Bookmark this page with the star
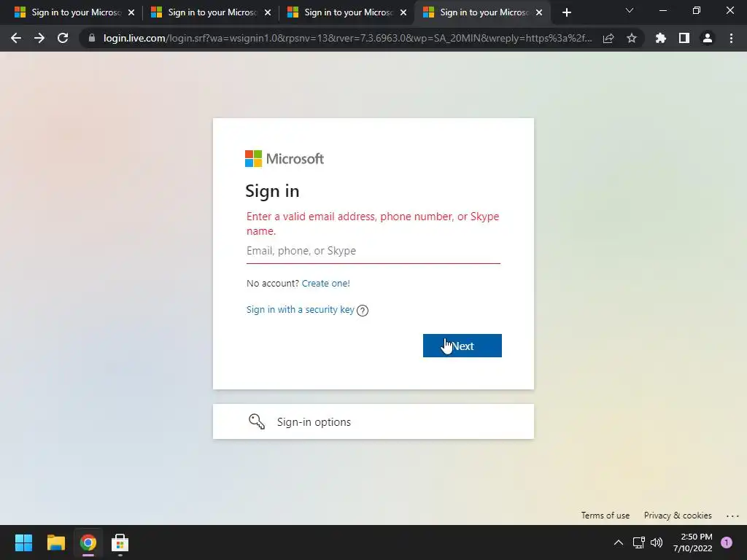The image size is (747, 560). point(632,38)
